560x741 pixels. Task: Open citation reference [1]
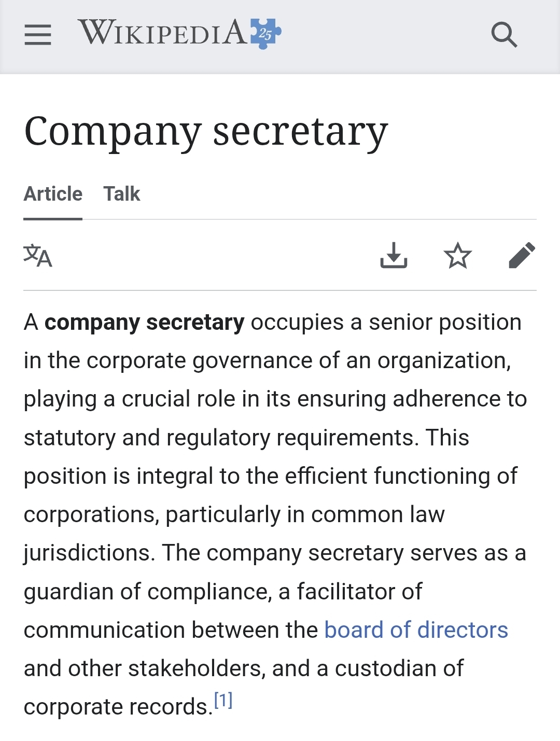(223, 701)
